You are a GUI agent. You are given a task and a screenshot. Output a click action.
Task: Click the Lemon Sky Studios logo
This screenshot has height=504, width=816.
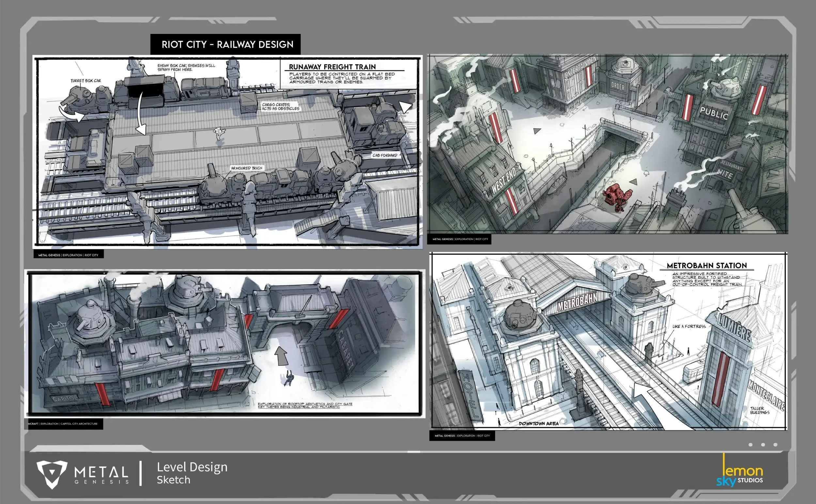coord(740,471)
